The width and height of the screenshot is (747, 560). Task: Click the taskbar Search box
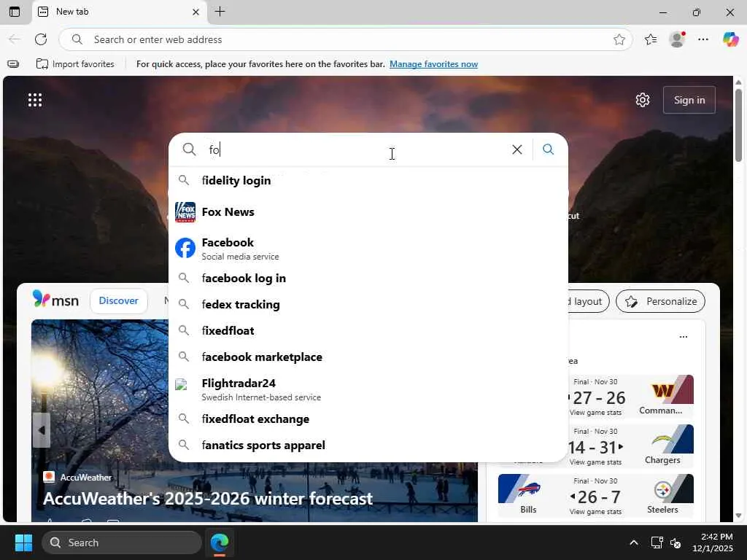[122, 542]
